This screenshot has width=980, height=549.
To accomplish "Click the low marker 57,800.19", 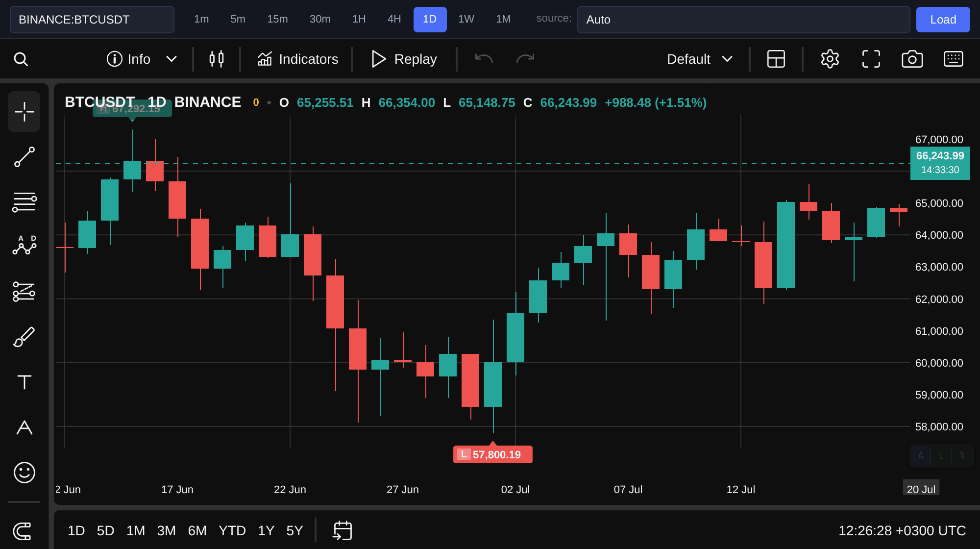I will pos(492,454).
